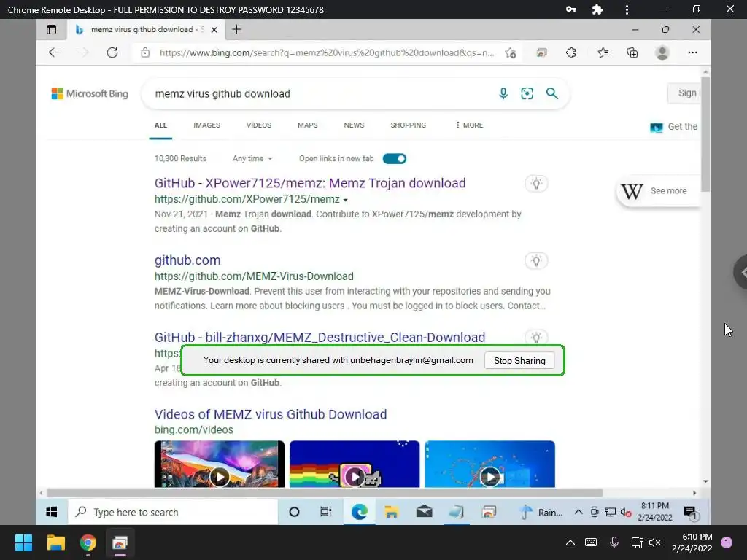Switch to the SHOPPING tab
The width and height of the screenshot is (747, 560).
(x=409, y=125)
